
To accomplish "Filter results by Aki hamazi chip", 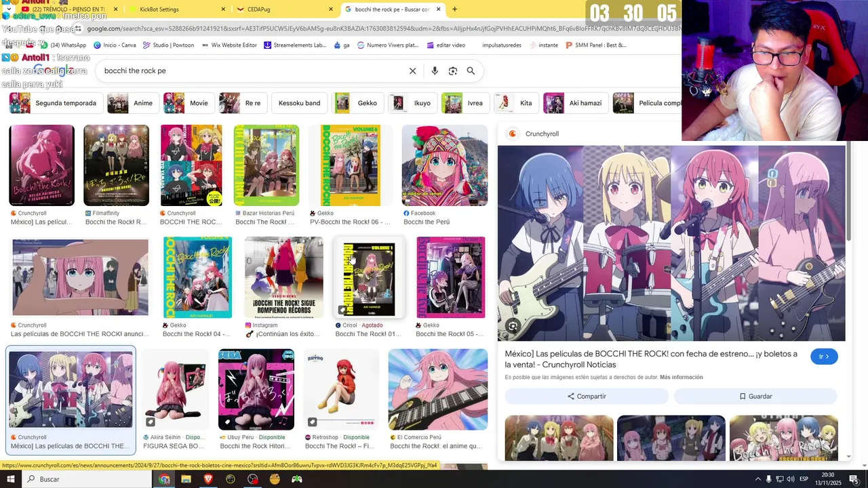I will [576, 103].
